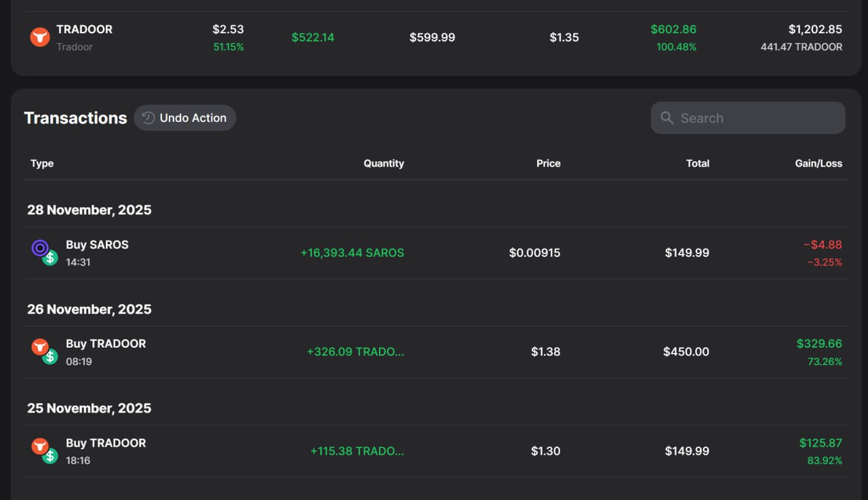Open the Buy TRADOOR 08:19 transaction
868x500 pixels.
click(x=106, y=344)
